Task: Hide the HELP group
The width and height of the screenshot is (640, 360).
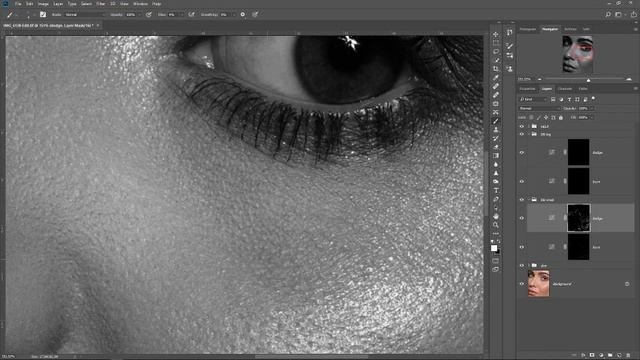Action: (522, 127)
